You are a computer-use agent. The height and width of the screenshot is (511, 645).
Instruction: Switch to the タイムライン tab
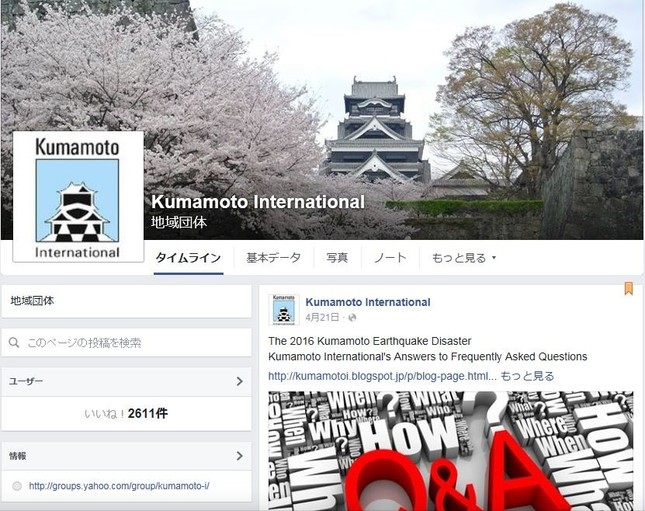click(188, 258)
